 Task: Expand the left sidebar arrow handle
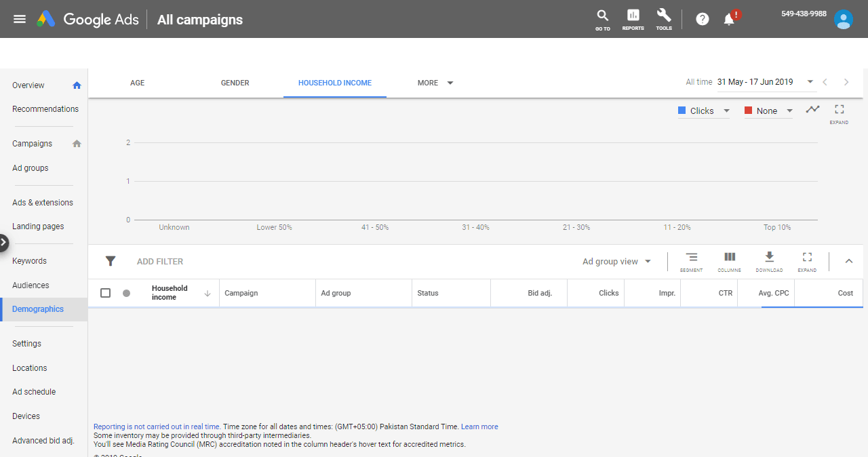click(x=3, y=241)
